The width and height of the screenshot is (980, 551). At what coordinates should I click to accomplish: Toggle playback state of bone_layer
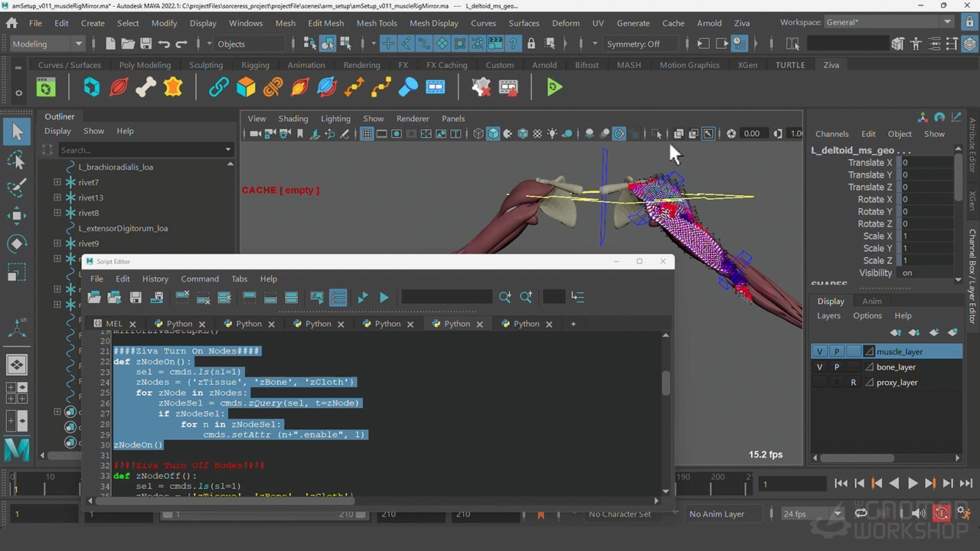pos(837,367)
